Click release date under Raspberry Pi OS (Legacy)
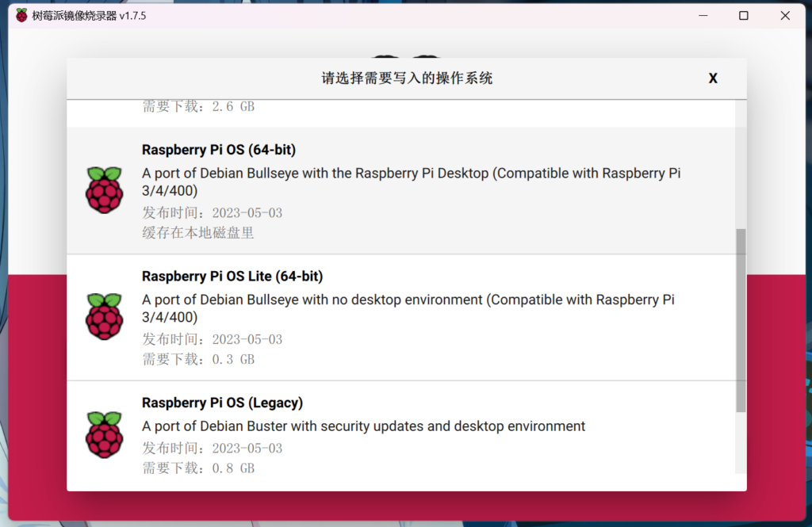 coord(213,448)
